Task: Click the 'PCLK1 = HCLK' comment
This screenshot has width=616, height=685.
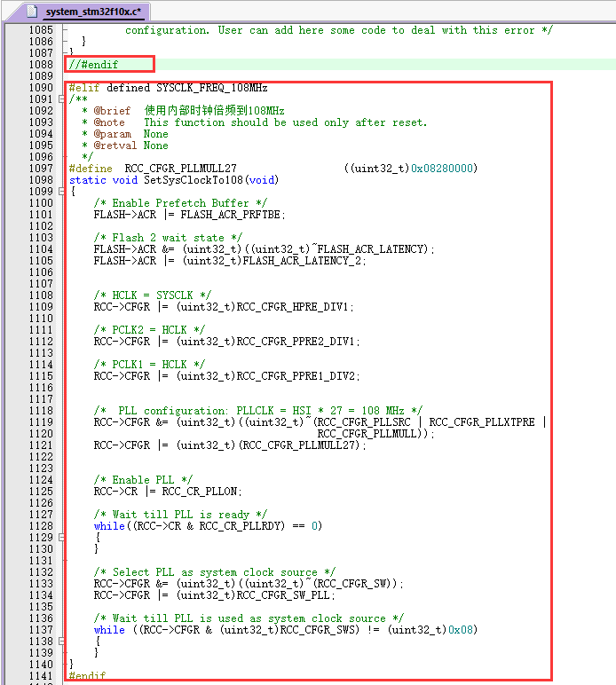Action: click(149, 365)
